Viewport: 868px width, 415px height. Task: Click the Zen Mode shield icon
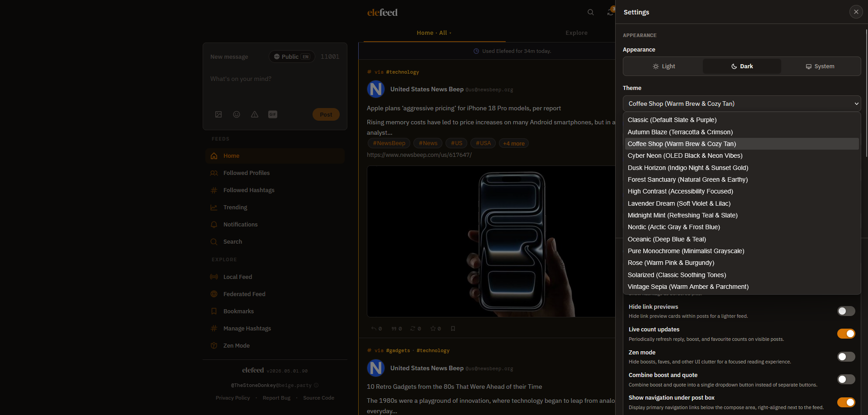pyautogui.click(x=214, y=346)
